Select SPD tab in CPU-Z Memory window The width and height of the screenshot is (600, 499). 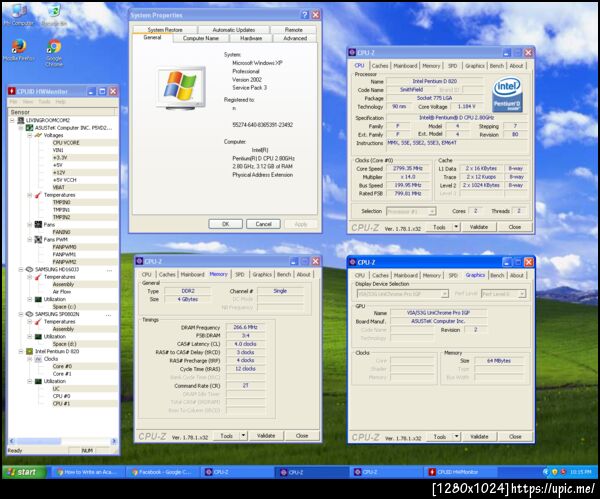[x=240, y=274]
